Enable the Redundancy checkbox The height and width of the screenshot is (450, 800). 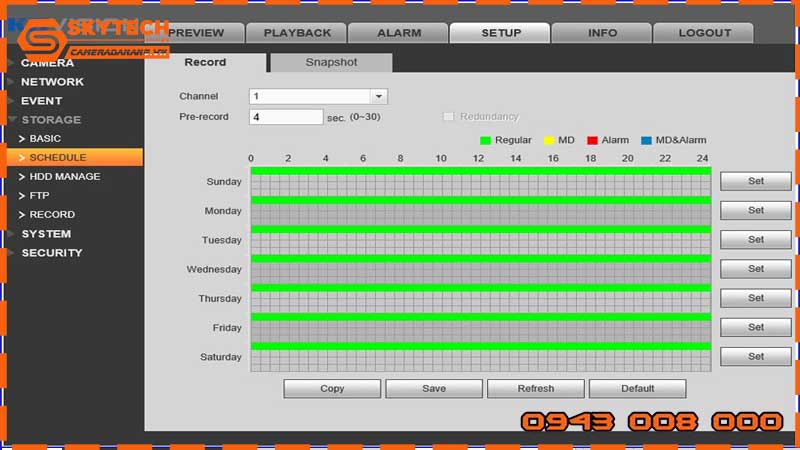[449, 117]
